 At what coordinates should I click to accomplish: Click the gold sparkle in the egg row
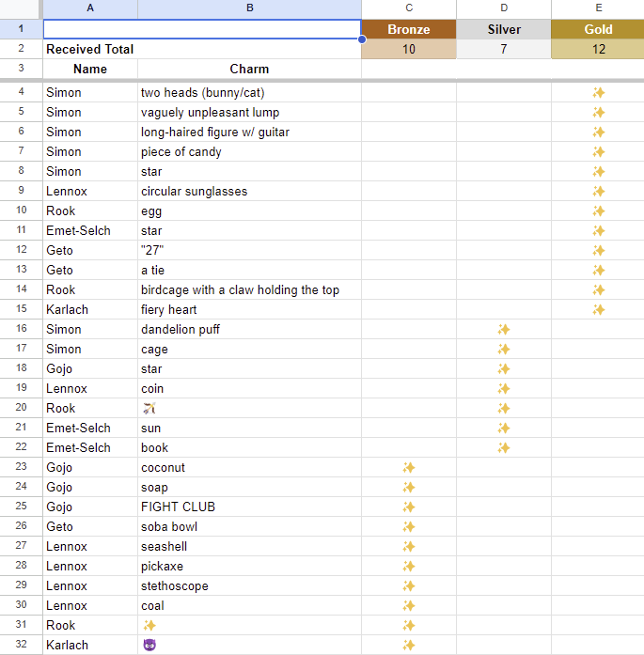(599, 211)
